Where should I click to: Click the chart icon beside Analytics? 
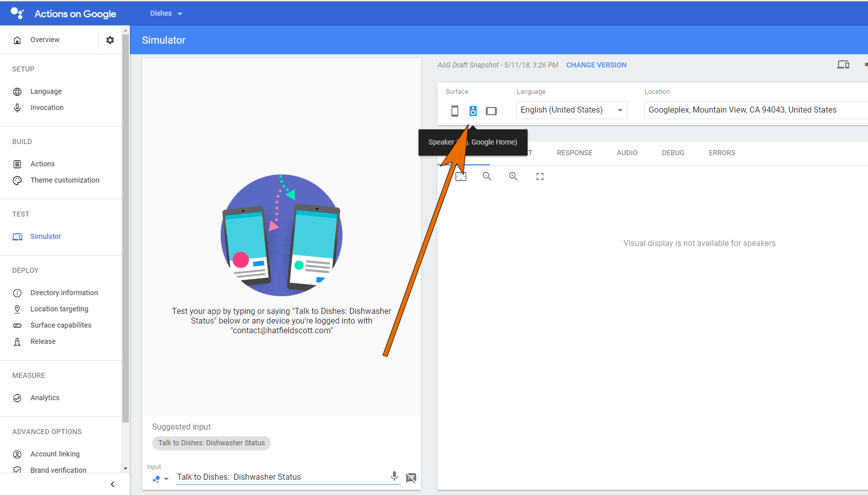click(17, 398)
